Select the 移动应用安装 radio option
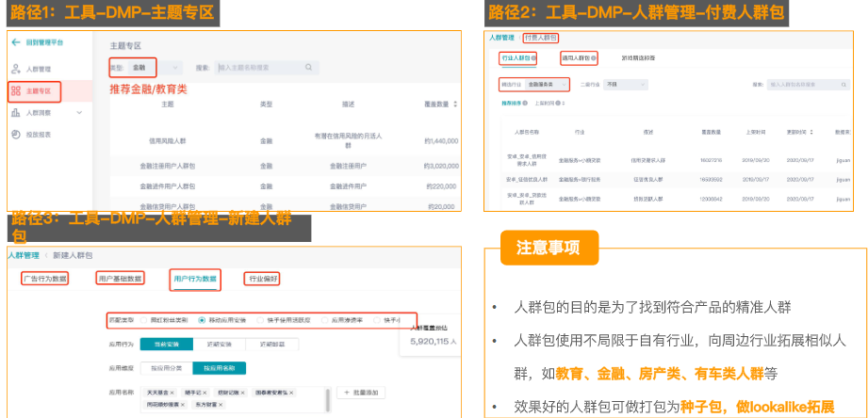The width and height of the screenshot is (868, 418). 203,320
